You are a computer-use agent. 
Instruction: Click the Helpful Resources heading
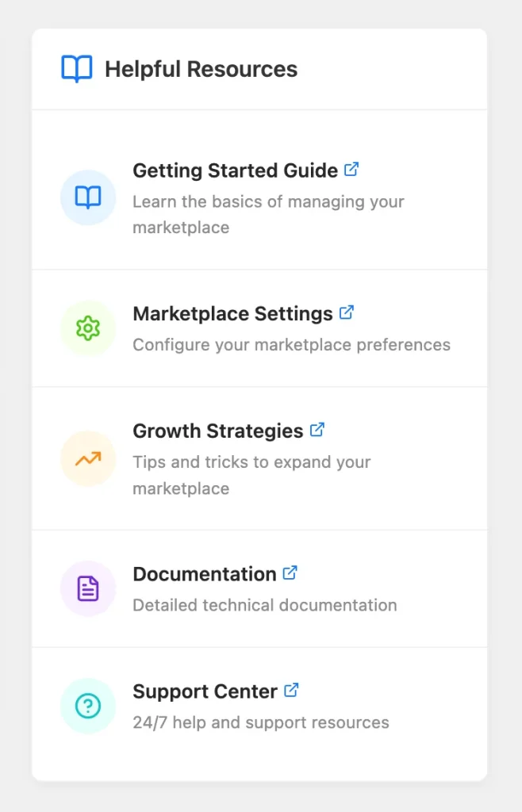pyautogui.click(x=202, y=70)
